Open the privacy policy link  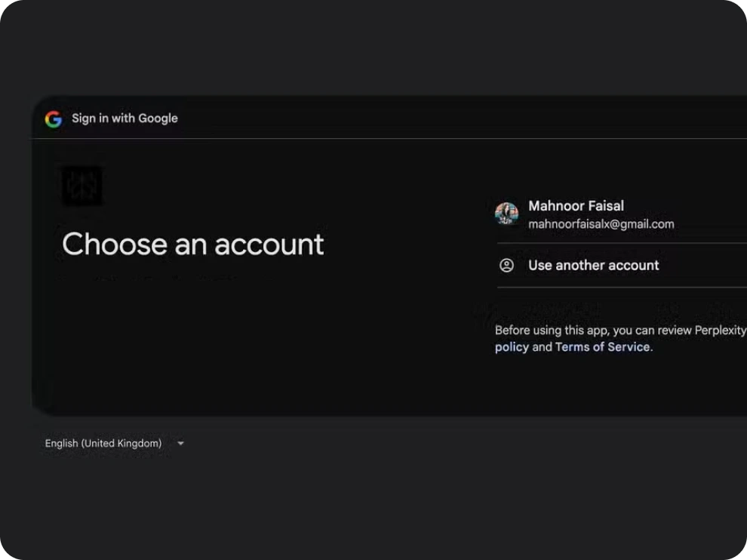pos(512,347)
